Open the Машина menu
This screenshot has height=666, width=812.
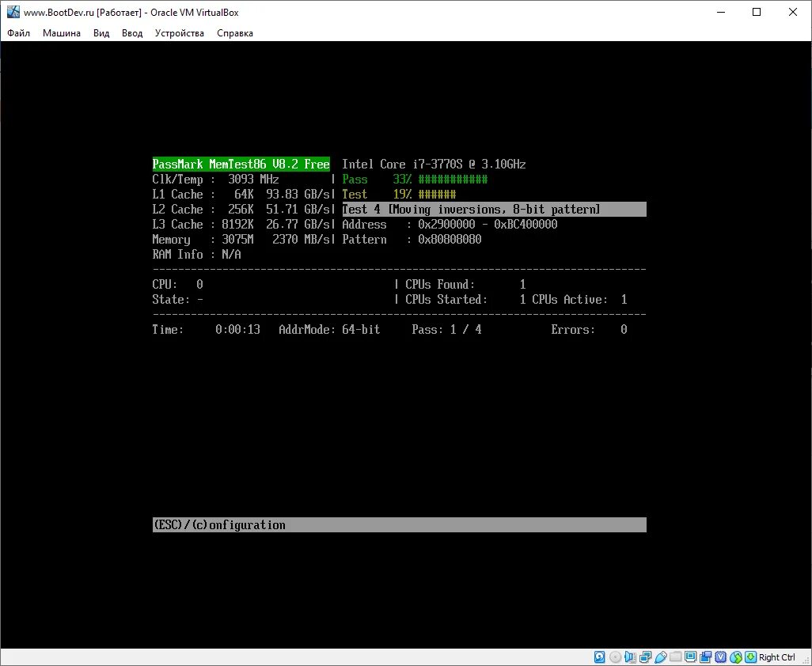coord(62,33)
